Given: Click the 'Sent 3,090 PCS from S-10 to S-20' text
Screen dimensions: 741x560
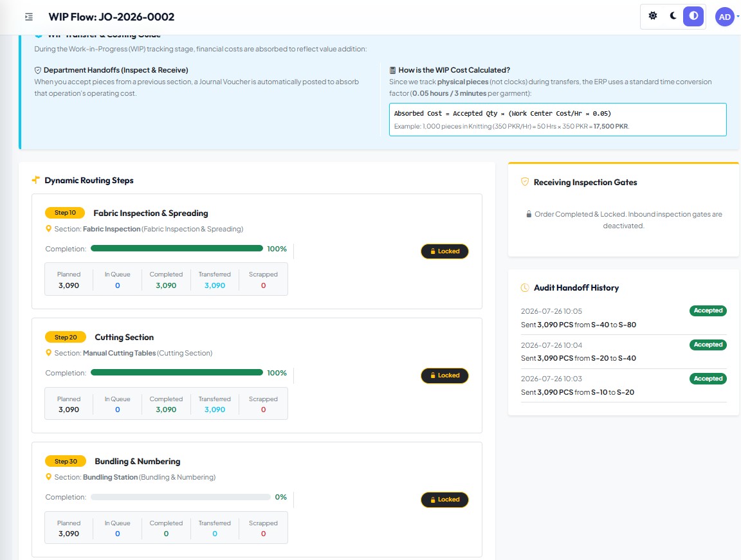Looking at the screenshot, I should pos(578,392).
